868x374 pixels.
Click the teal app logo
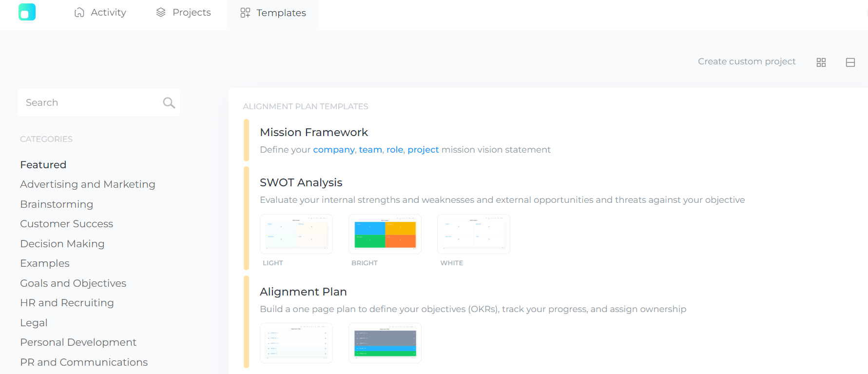coord(27,12)
